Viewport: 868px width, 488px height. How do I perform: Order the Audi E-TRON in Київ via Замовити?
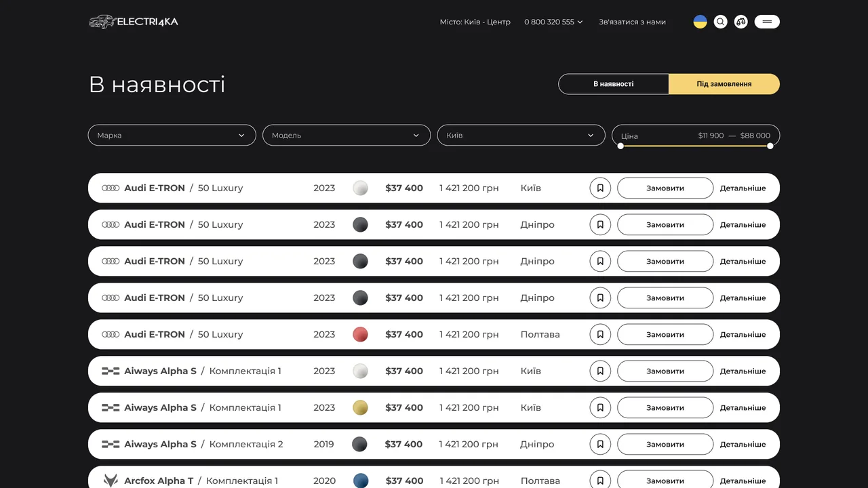point(665,188)
